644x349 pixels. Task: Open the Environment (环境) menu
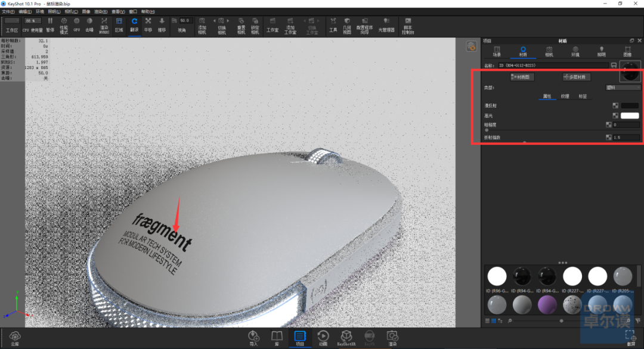[40, 11]
